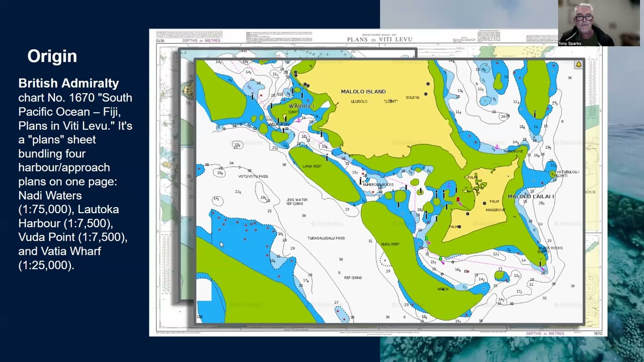
Task: Click the WAIDIGI I label
Action: [x=301, y=106]
